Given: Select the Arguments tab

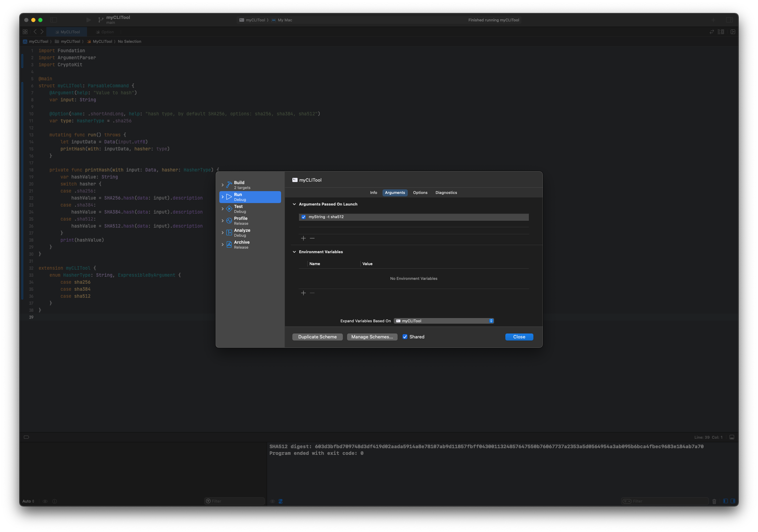Looking at the screenshot, I should (x=395, y=193).
